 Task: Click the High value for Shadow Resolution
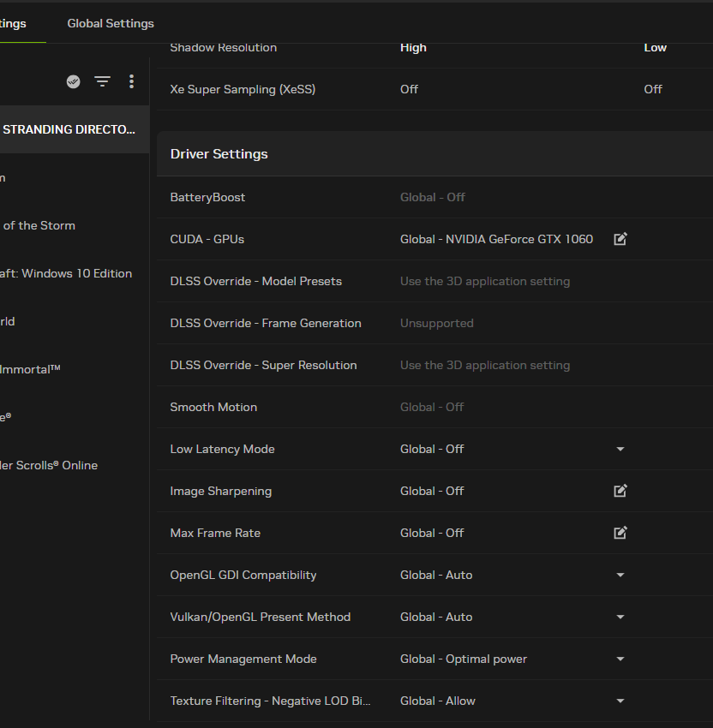(x=413, y=47)
